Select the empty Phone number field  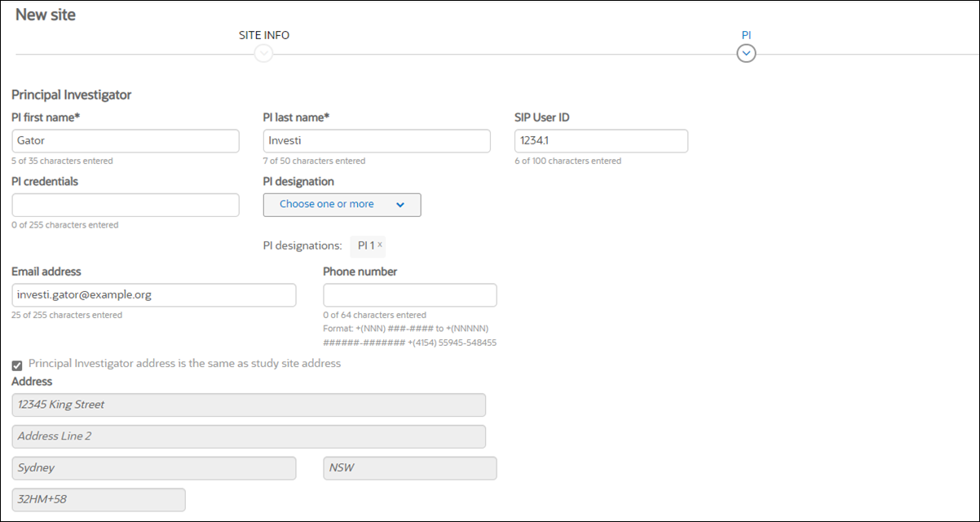[410, 294]
